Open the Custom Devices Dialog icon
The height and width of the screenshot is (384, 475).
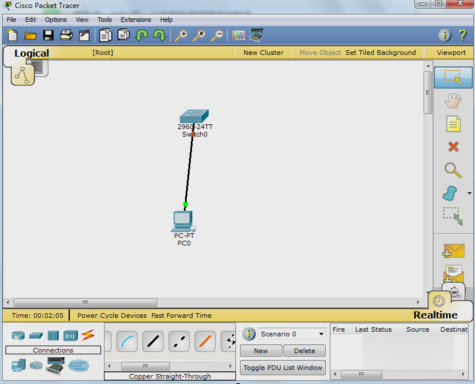tap(256, 35)
